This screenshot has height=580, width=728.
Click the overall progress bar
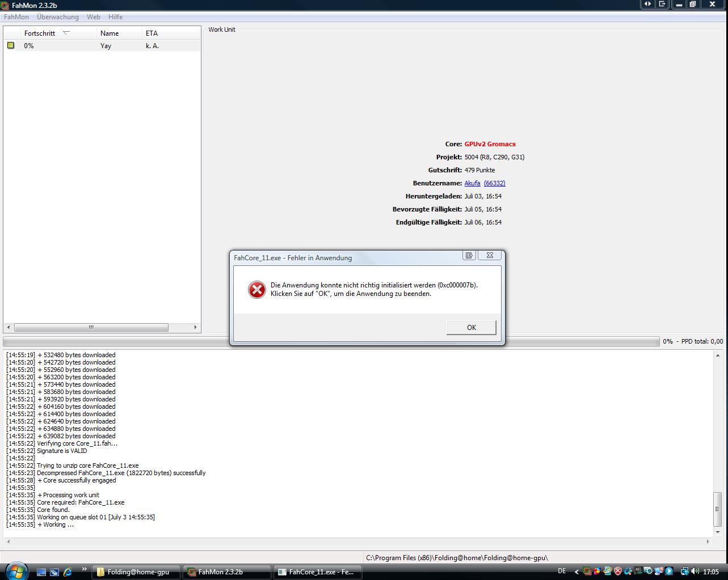(x=331, y=341)
